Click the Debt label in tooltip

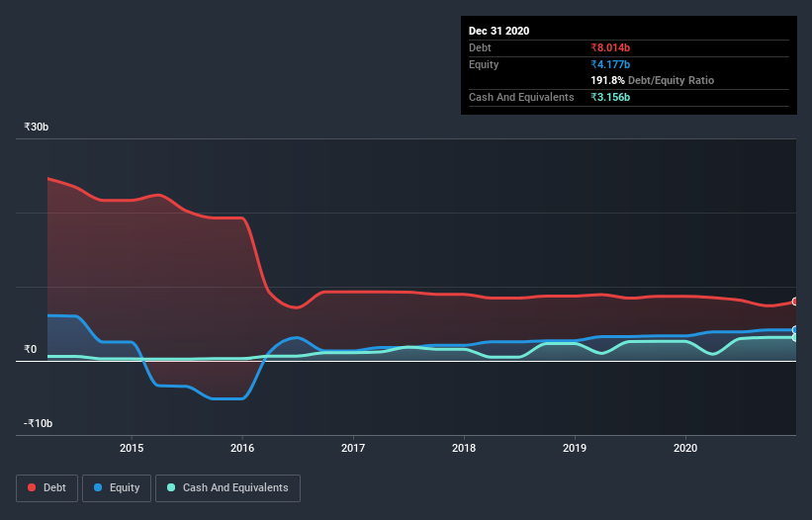(x=480, y=47)
